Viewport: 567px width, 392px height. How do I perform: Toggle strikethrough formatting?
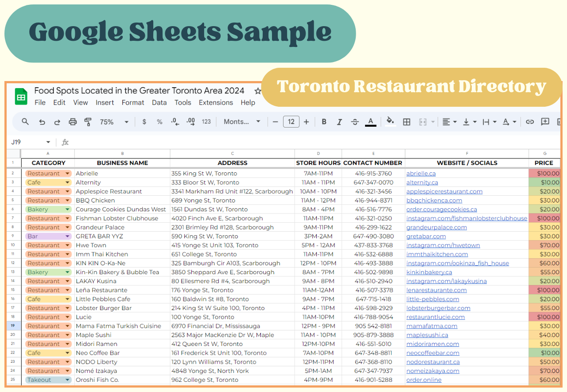355,122
